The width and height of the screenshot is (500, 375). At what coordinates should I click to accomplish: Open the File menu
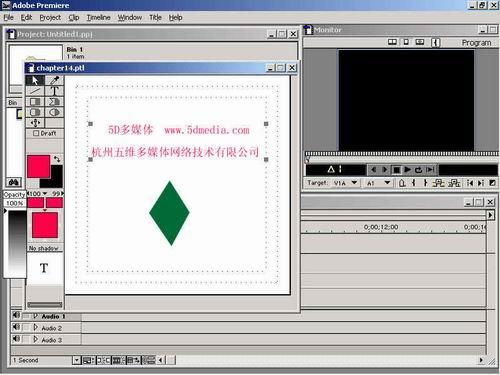click(9, 17)
